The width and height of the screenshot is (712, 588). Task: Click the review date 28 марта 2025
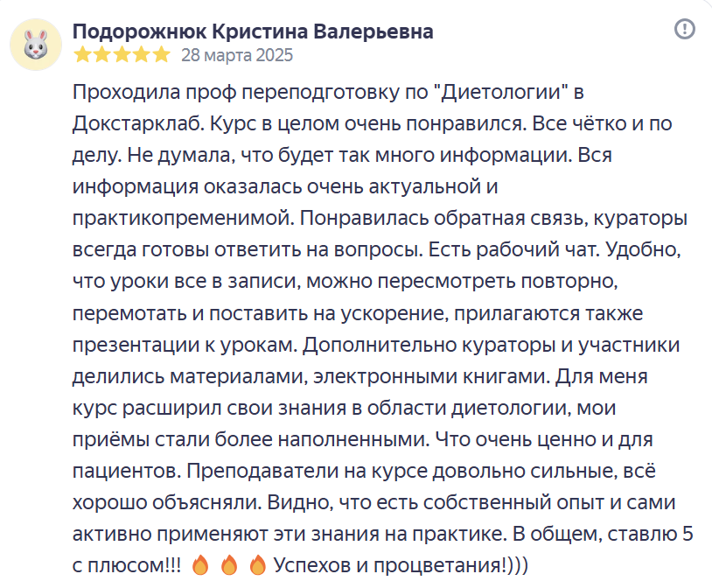(x=237, y=55)
